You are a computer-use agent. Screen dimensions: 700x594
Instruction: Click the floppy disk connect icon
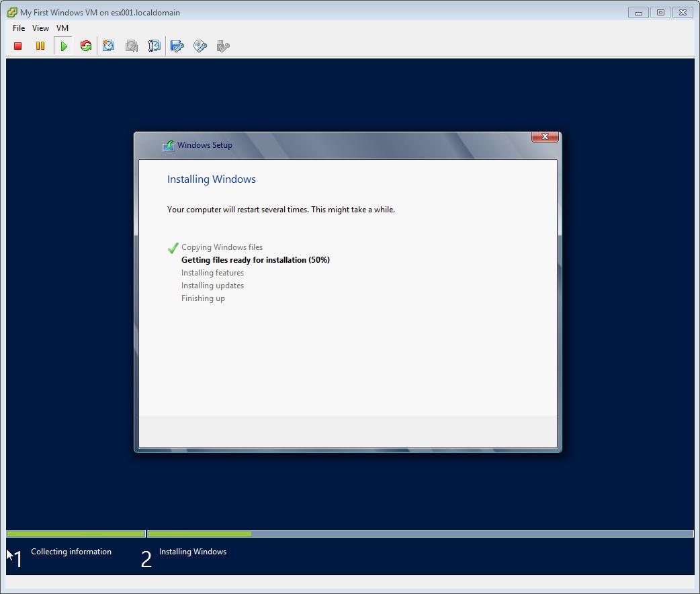(x=177, y=46)
